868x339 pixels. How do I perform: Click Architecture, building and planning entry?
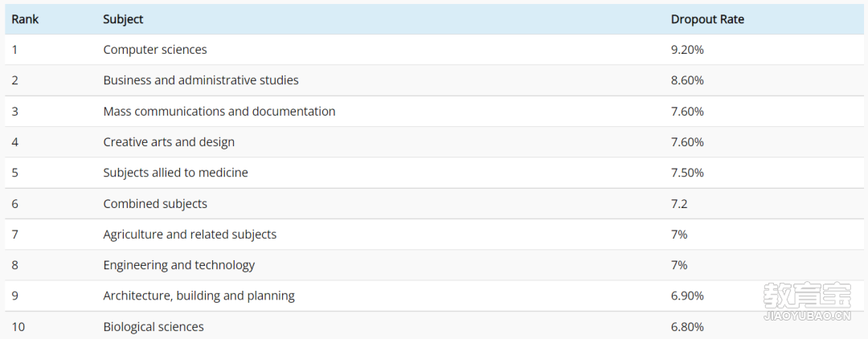pyautogui.click(x=199, y=296)
